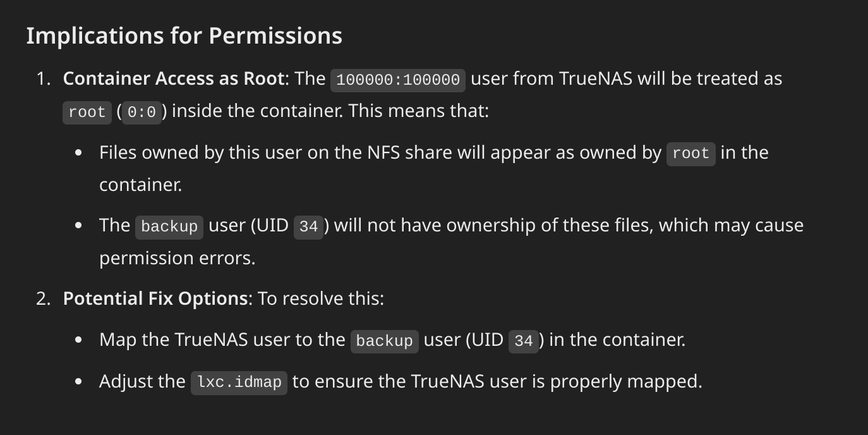Click the bold "Potential Fix Options" text
The width and height of the screenshot is (868, 435).
point(155,298)
